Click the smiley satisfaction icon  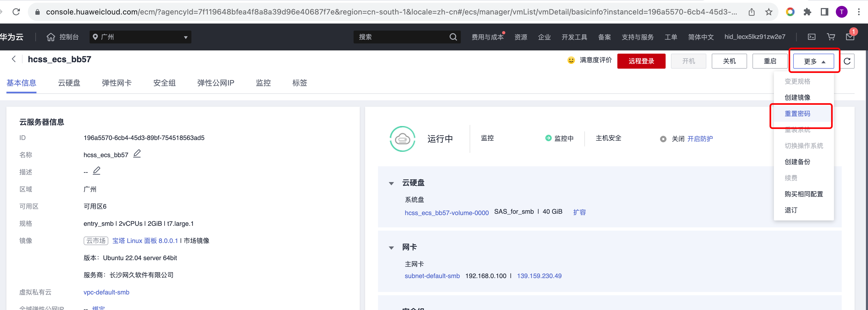[571, 60]
